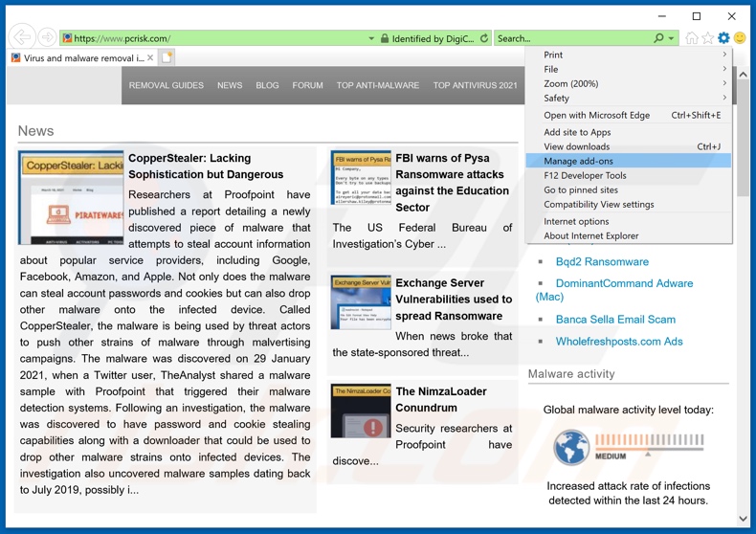Minimize the Internet Explorer window
Image resolution: width=756 pixels, height=534 pixels.
662,16
